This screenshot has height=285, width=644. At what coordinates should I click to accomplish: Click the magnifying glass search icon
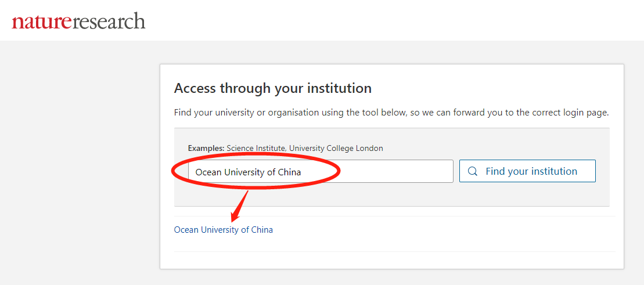473,171
